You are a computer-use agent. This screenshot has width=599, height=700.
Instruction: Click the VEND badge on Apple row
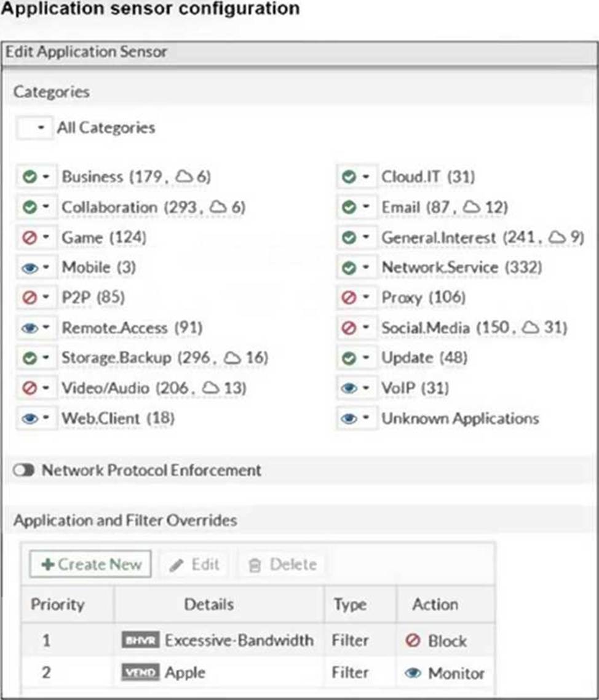point(140,673)
